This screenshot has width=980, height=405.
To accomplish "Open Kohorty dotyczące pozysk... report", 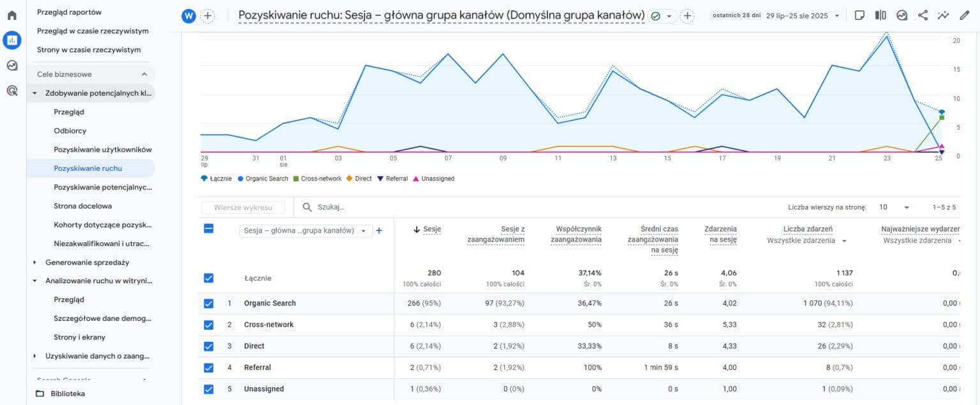I will pyautogui.click(x=103, y=225).
